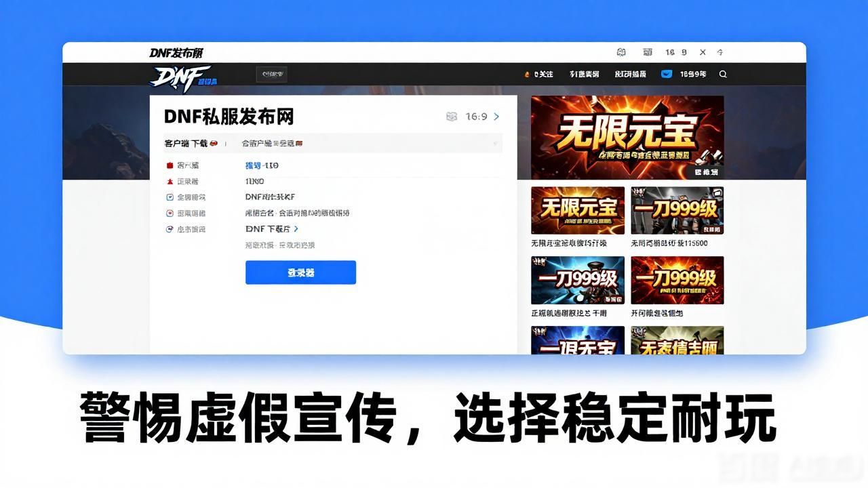The image size is (868, 488).
Task: Click the DNF发布网 title in top bar
Action: (176, 53)
